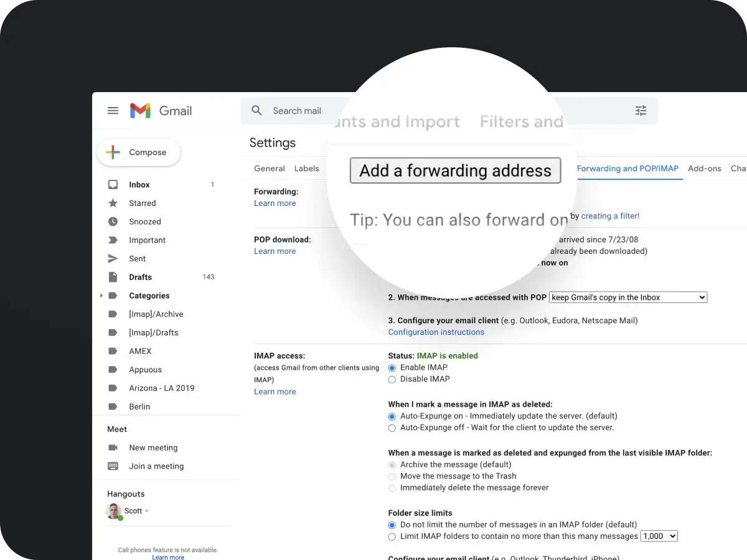This screenshot has width=747, height=560.
Task: Switch to the General settings tab
Action: [x=270, y=168]
